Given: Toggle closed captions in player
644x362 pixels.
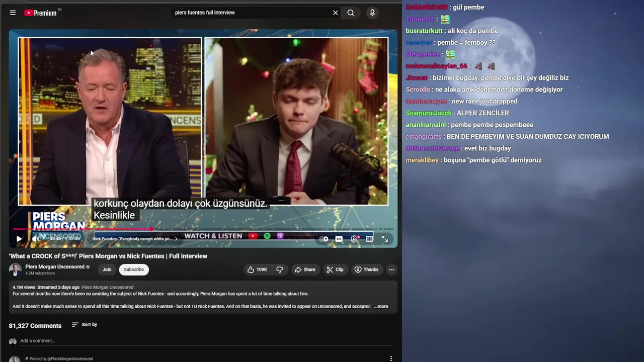Looking at the screenshot, I should [339, 239].
